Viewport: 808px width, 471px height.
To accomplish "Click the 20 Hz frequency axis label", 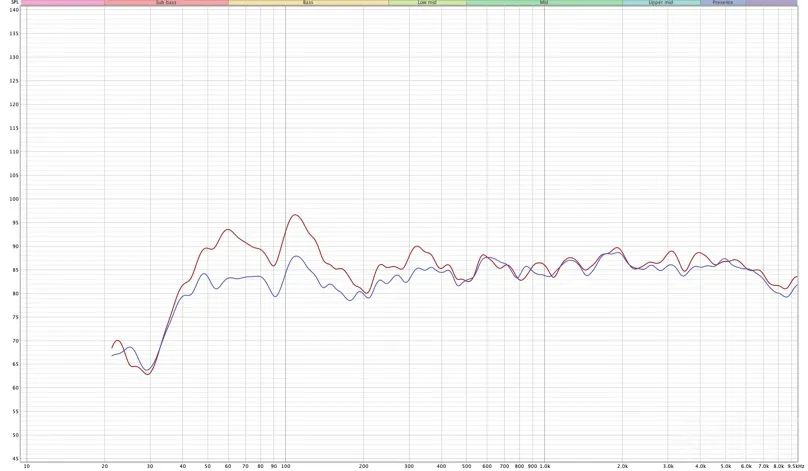I will (x=104, y=466).
